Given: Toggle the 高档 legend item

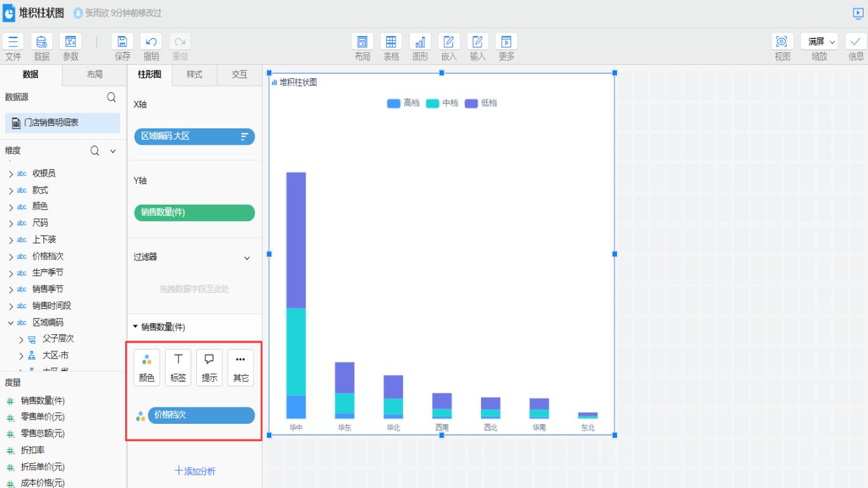Looking at the screenshot, I should tap(403, 103).
